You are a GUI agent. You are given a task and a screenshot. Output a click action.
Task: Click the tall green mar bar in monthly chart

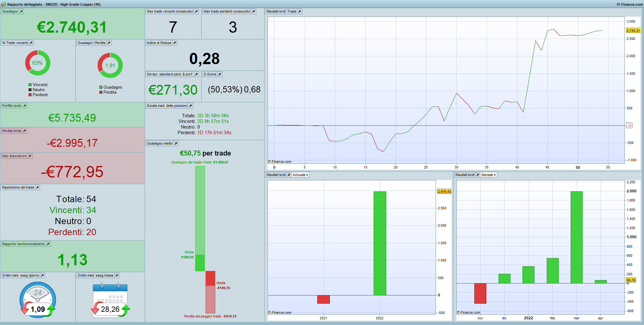point(577,237)
